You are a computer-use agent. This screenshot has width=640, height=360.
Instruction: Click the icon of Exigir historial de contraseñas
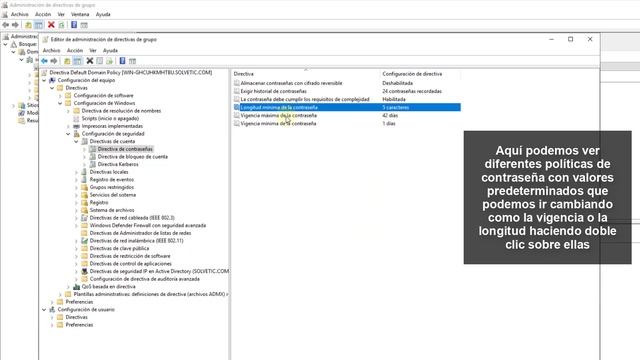(x=237, y=91)
